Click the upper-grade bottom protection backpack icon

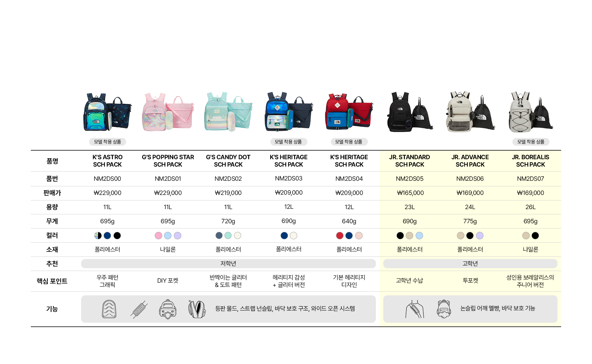coord(444,309)
